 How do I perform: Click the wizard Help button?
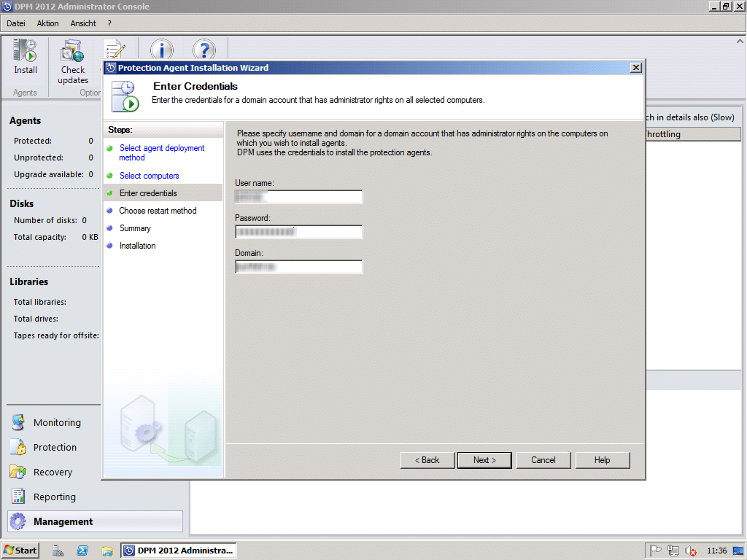pyautogui.click(x=602, y=460)
